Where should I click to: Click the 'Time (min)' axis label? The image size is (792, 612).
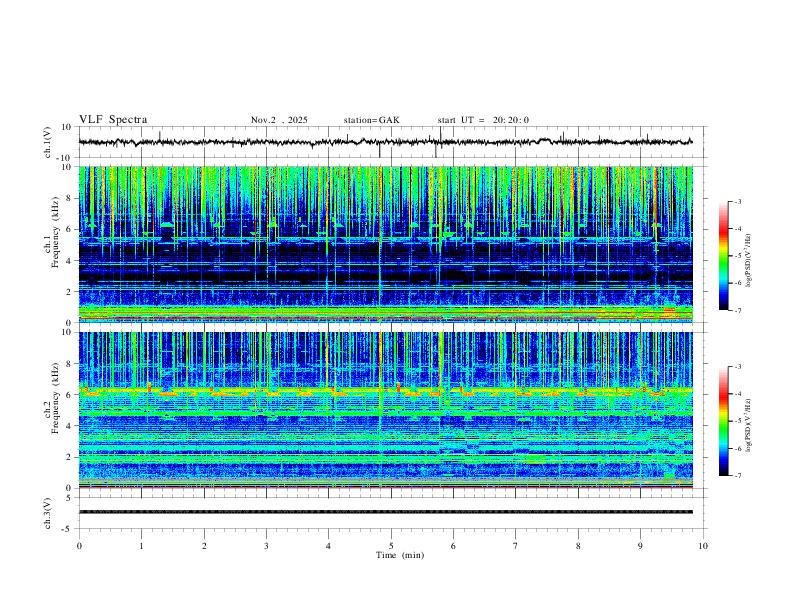click(400, 555)
